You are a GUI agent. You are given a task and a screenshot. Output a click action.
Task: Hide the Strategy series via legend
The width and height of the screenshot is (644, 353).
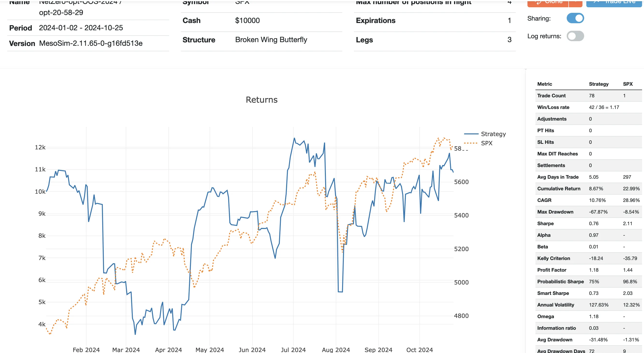point(493,134)
